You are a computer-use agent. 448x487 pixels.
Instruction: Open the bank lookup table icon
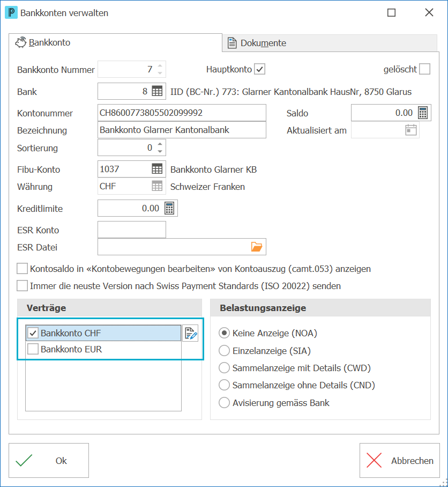pos(157,91)
